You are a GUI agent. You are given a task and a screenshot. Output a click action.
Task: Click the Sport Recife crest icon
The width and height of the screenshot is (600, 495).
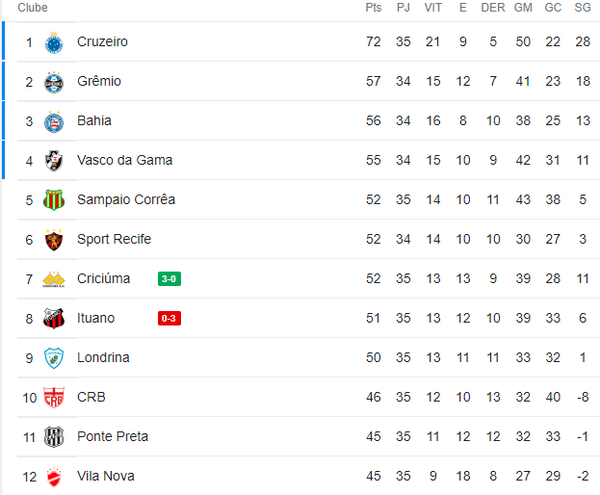pos(54,240)
